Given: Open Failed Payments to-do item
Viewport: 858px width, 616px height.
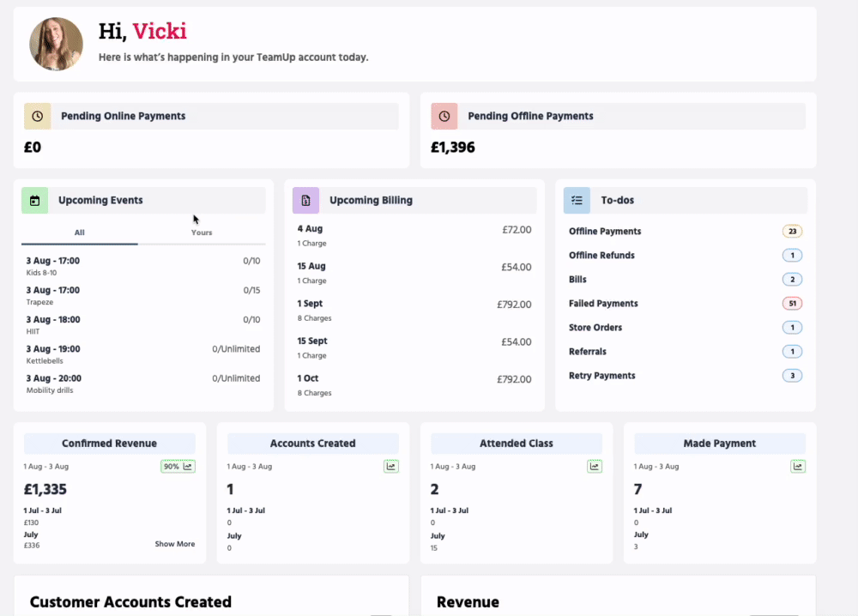Looking at the screenshot, I should tap(601, 304).
